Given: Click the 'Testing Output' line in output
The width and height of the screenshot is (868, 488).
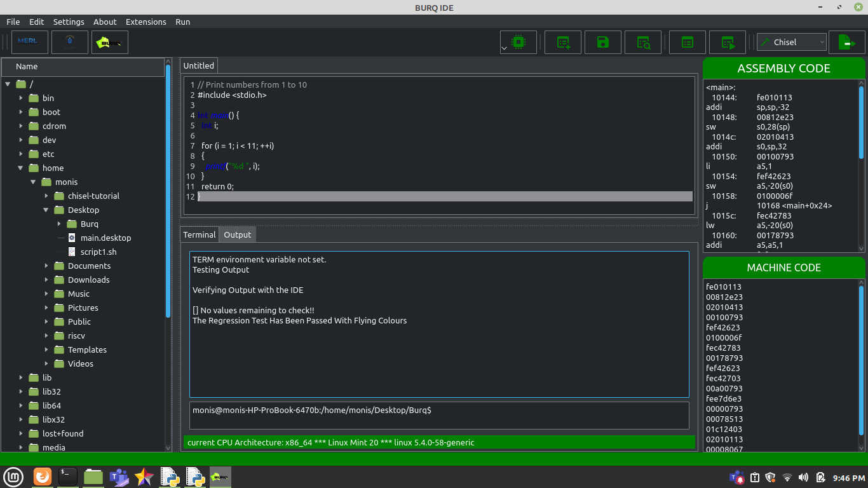Looking at the screenshot, I should click(221, 269).
